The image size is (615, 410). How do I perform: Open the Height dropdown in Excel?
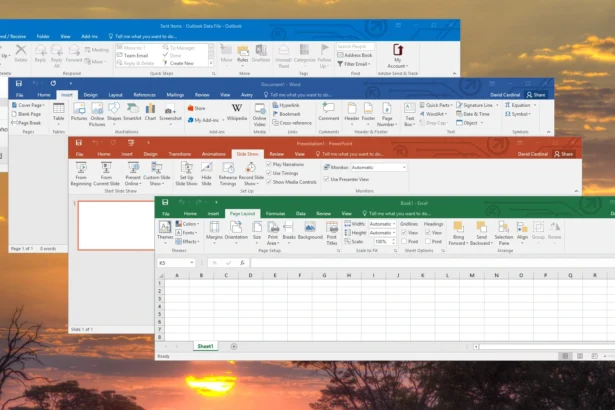click(393, 233)
